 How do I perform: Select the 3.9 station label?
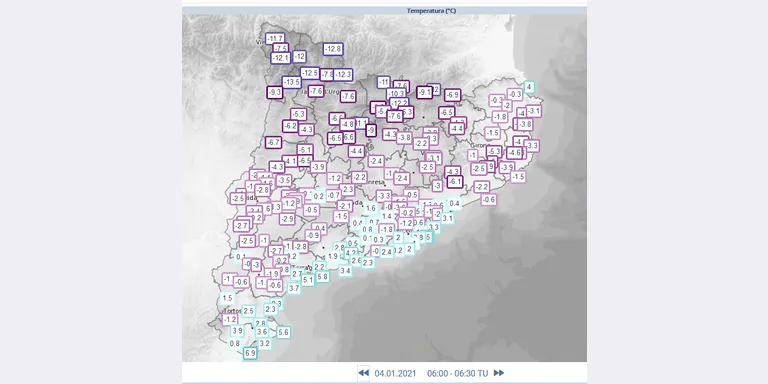pos(237,331)
